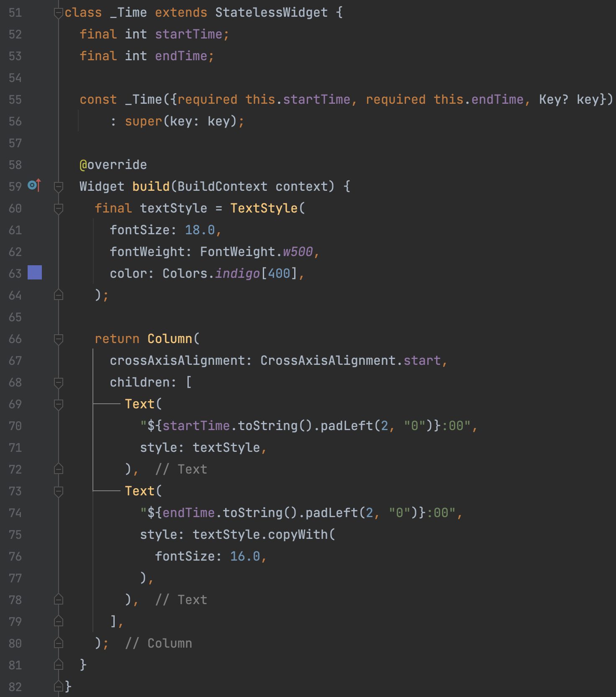
Task: Click '// Text' hint on line 78
Action: 181,600
